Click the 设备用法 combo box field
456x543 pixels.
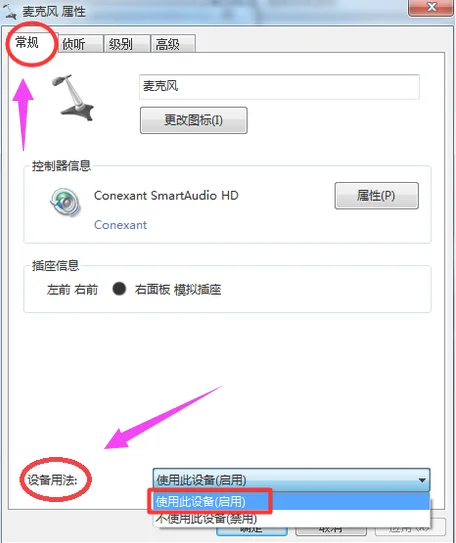click(x=291, y=480)
